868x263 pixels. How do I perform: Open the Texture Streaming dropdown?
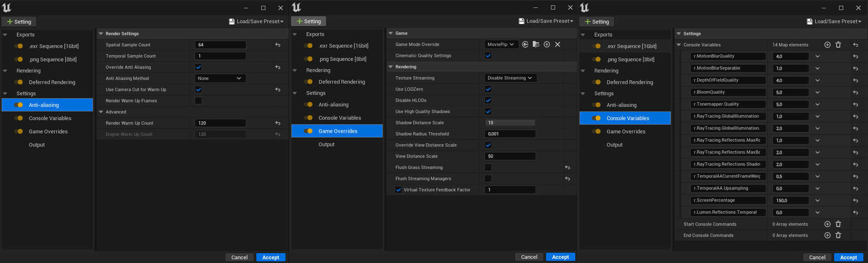click(x=510, y=78)
